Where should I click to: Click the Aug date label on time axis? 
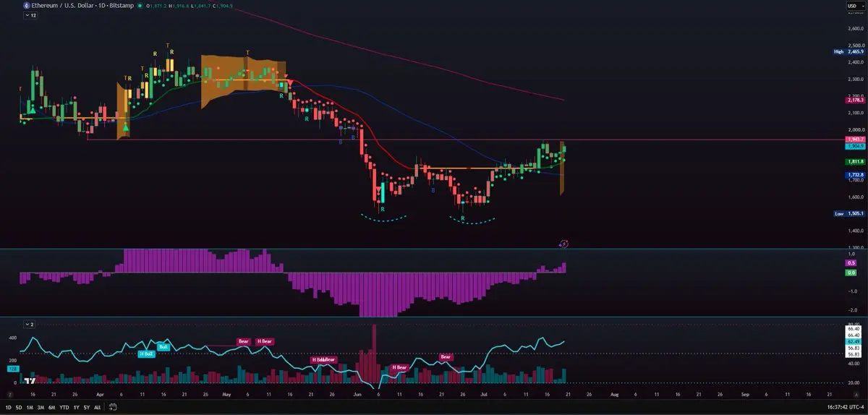point(614,395)
